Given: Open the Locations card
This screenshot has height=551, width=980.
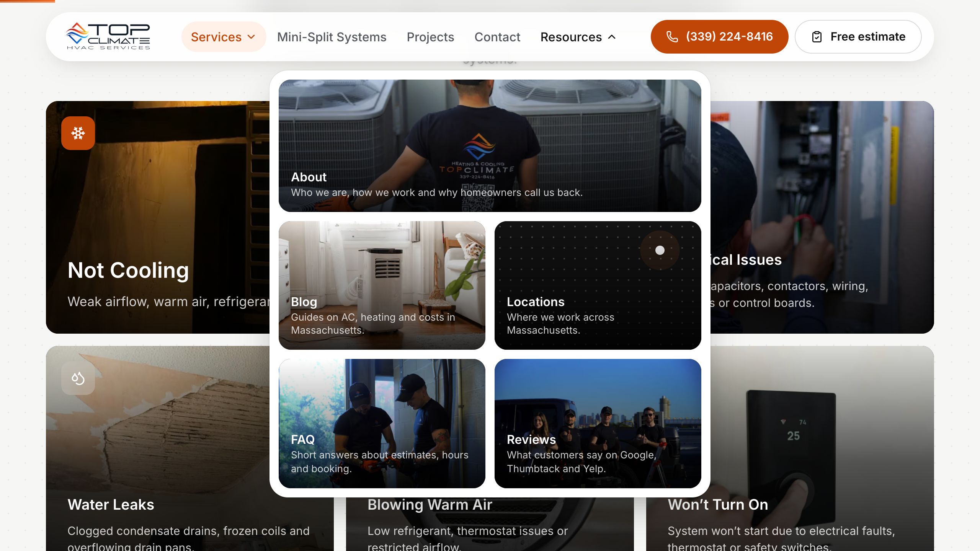Looking at the screenshot, I should (x=598, y=285).
